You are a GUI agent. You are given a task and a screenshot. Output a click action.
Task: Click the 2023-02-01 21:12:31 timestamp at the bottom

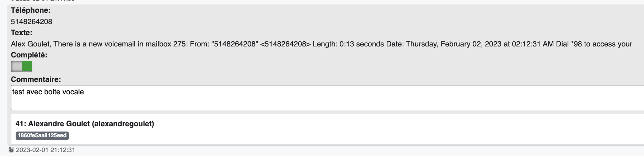pos(45,150)
